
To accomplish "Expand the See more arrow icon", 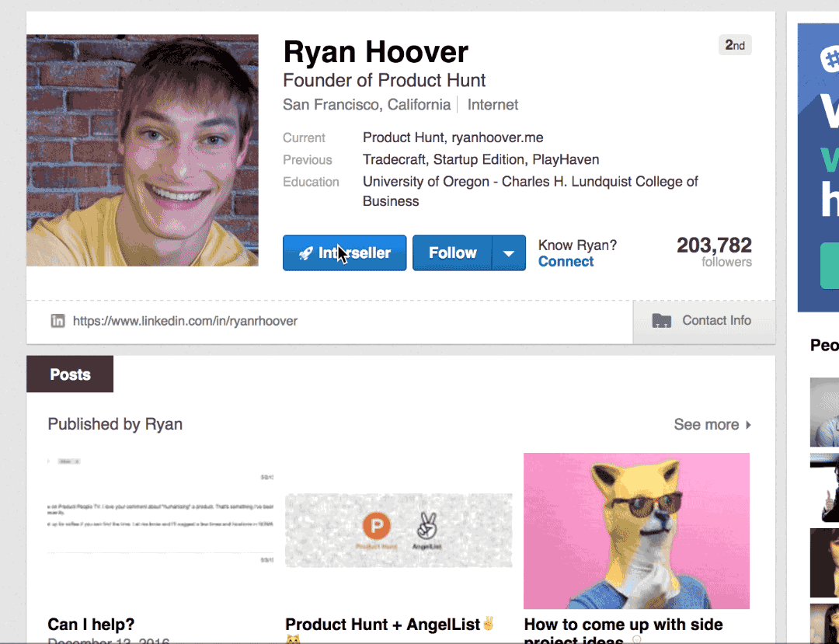I will pos(748,425).
